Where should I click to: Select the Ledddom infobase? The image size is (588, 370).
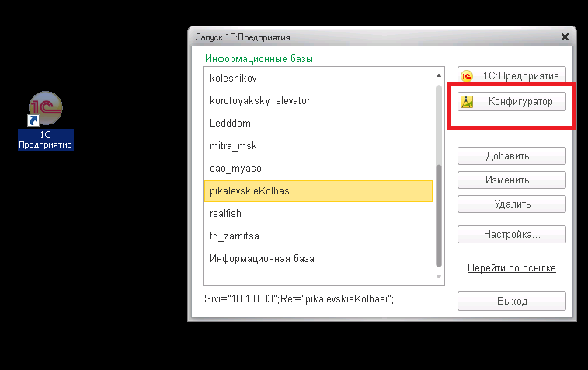[x=318, y=123]
